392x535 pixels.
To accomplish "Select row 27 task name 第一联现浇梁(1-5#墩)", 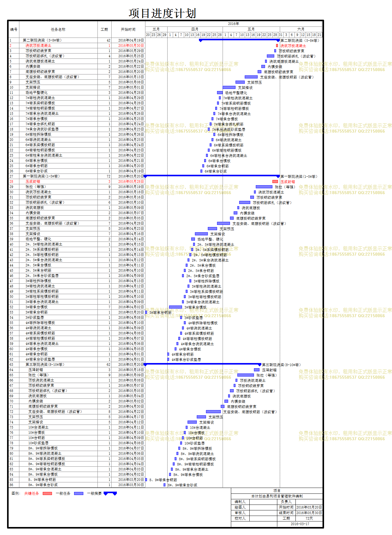I will pos(41,176).
